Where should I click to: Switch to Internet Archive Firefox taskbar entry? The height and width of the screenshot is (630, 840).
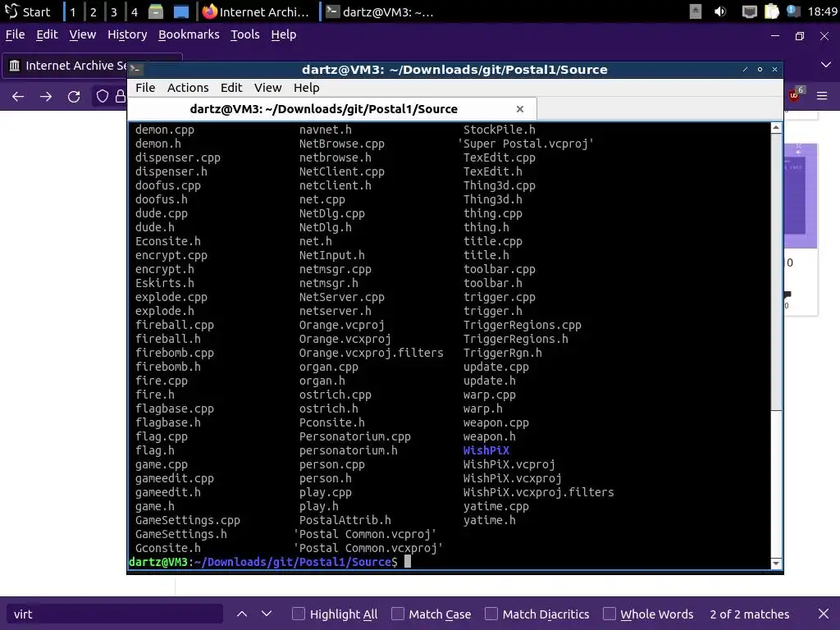(x=256, y=11)
